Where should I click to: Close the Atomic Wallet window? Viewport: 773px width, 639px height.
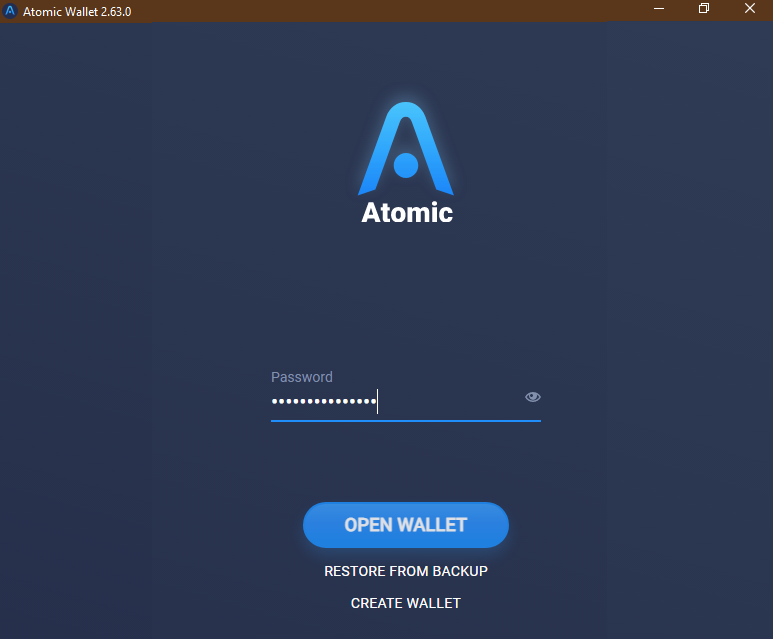(750, 9)
